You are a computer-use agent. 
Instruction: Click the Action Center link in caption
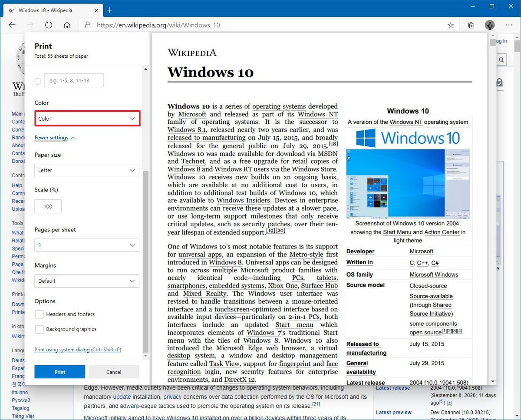coord(442,232)
